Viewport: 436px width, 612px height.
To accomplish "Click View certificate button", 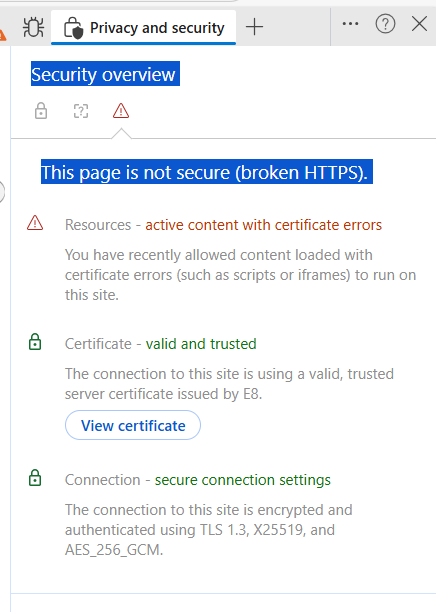I will pyautogui.click(x=133, y=425).
